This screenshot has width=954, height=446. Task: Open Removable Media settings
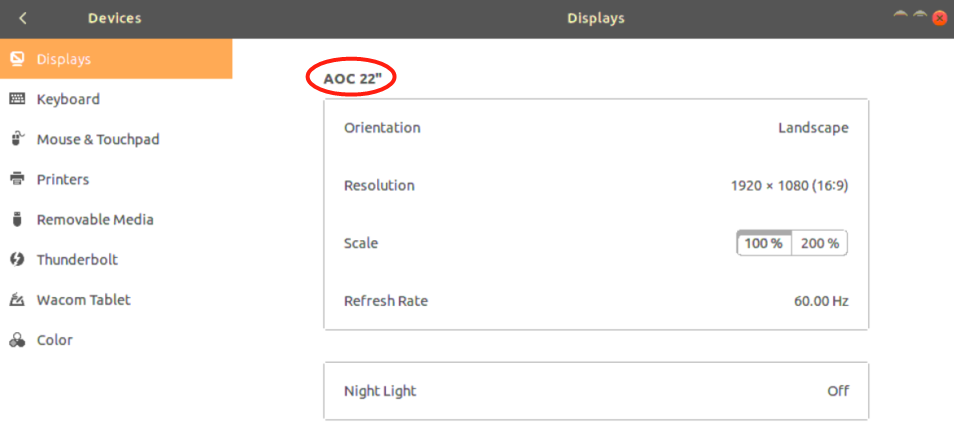pyautogui.click(x=116, y=219)
